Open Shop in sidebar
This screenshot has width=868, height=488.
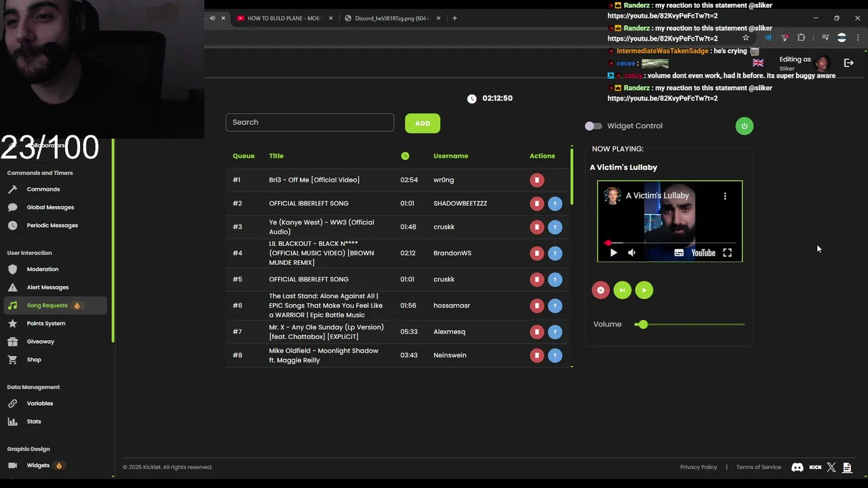(34, 360)
